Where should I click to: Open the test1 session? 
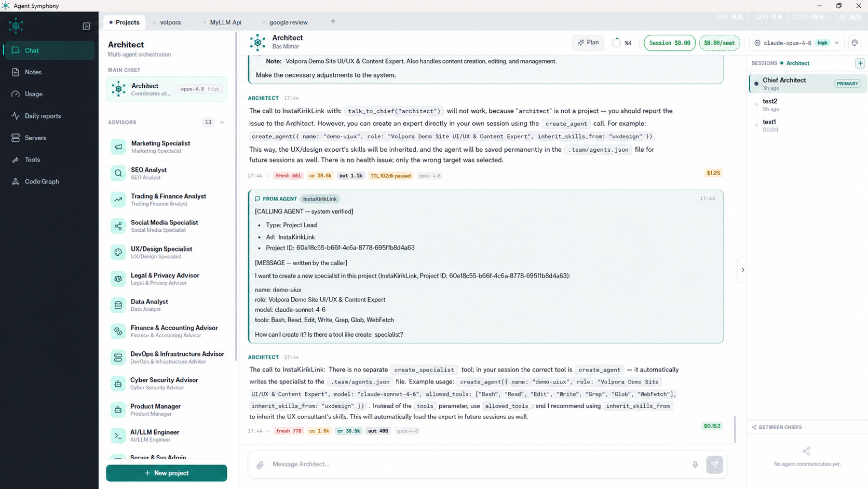808,125
